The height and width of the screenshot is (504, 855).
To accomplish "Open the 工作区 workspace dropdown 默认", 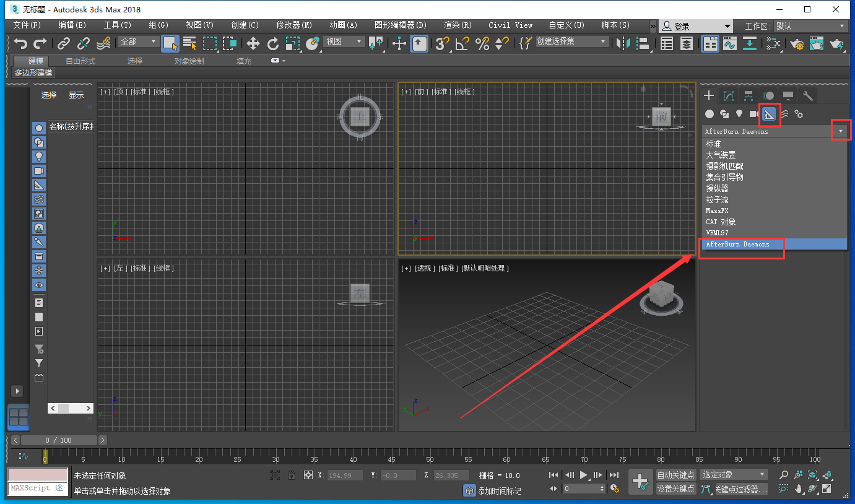I will [x=810, y=26].
